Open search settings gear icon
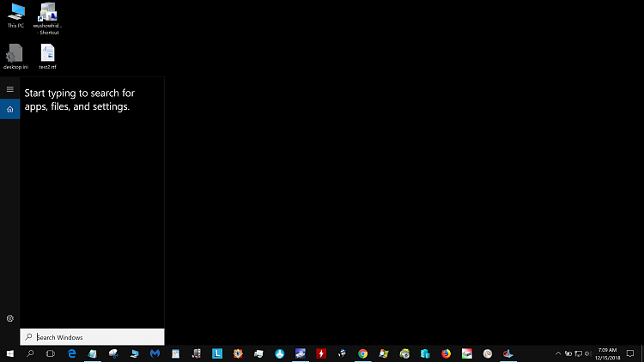Image resolution: width=644 pixels, height=362 pixels. pos(9,318)
